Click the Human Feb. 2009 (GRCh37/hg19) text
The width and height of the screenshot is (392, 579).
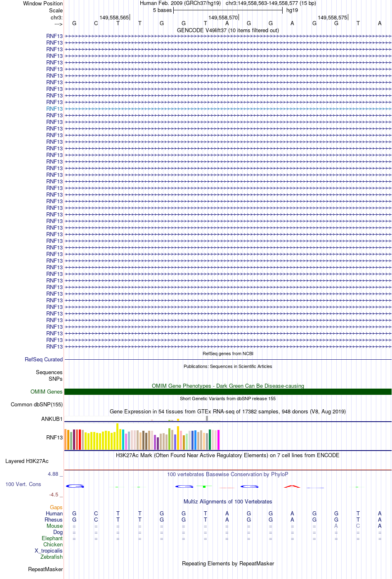180,3
